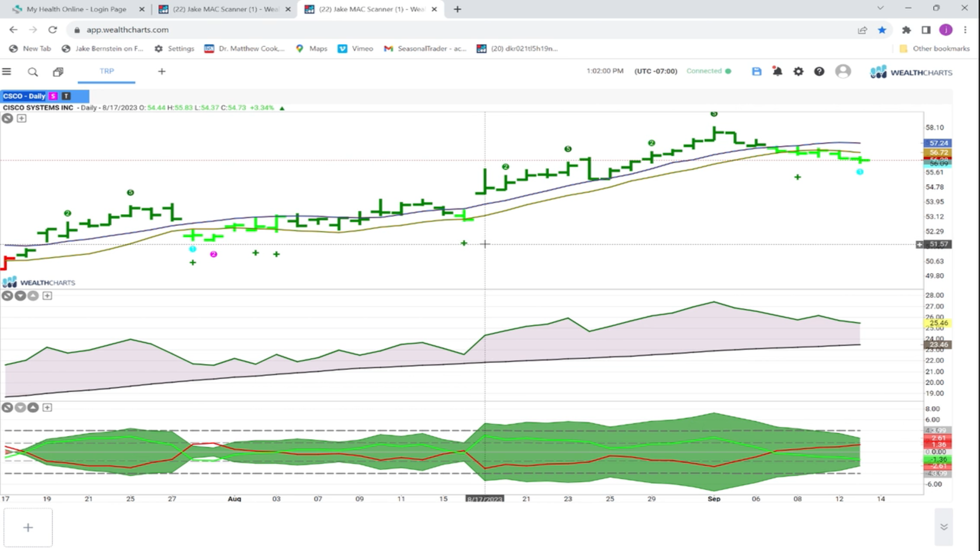The width and height of the screenshot is (980, 551).
Task: Toggle the magenta S badge on CSCO chart
Action: tap(53, 96)
